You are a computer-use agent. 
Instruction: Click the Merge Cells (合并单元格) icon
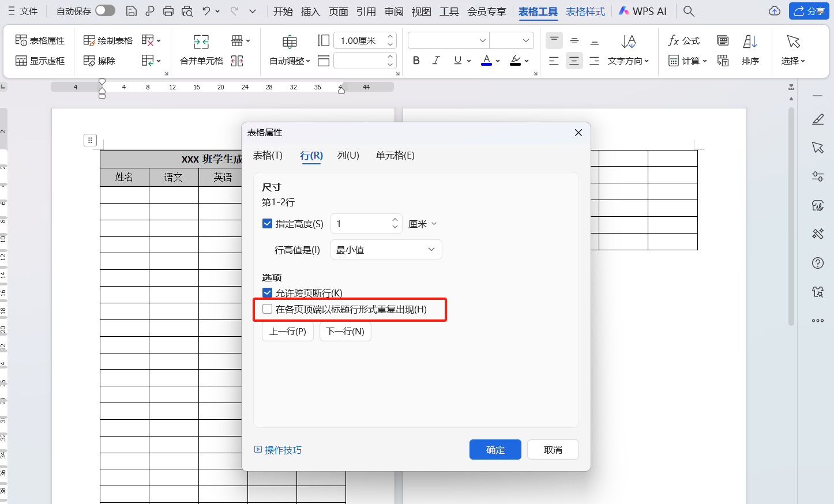[x=201, y=42]
